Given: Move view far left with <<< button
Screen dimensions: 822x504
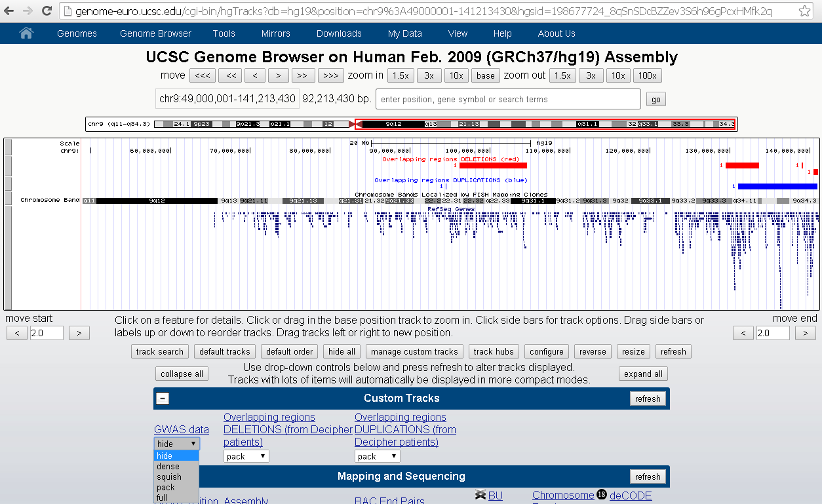Looking at the screenshot, I should (x=203, y=75).
